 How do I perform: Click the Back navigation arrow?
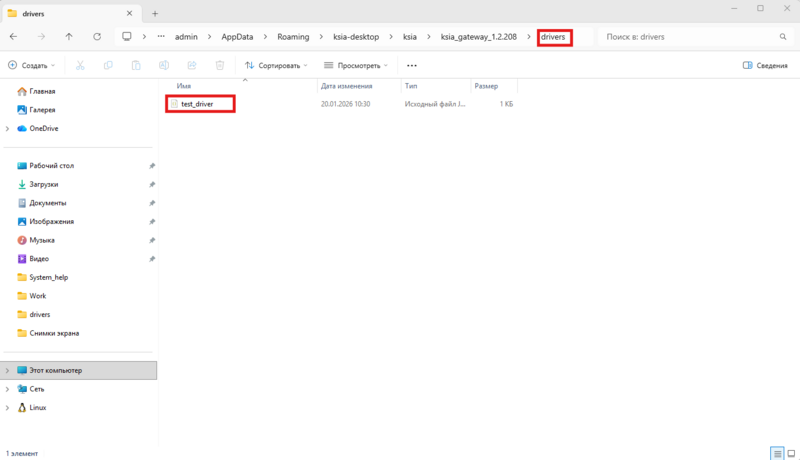[x=13, y=36]
